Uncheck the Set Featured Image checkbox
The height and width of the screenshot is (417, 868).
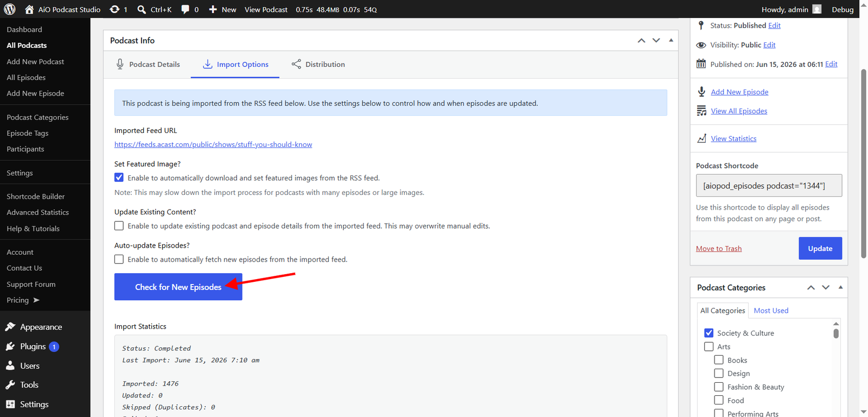coord(119,178)
